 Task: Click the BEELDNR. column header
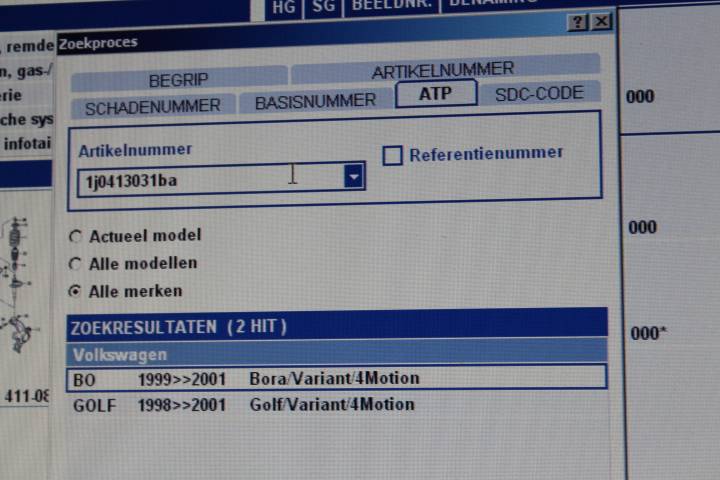coord(392,6)
